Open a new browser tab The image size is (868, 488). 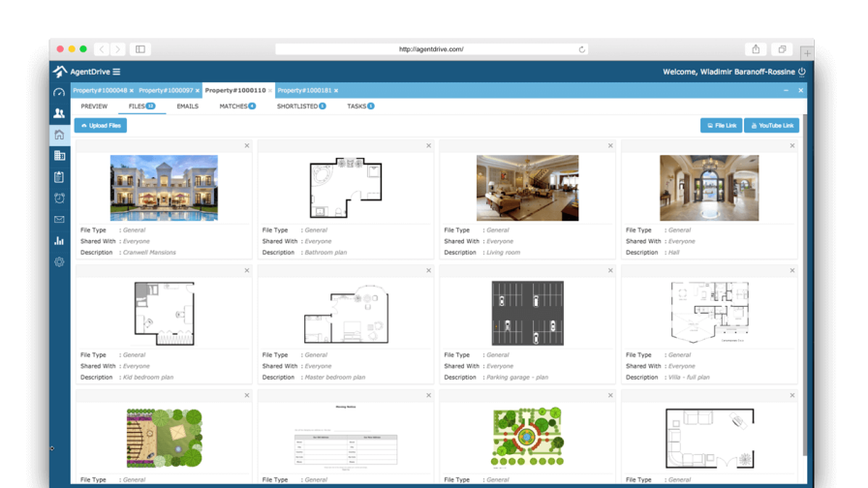(807, 53)
